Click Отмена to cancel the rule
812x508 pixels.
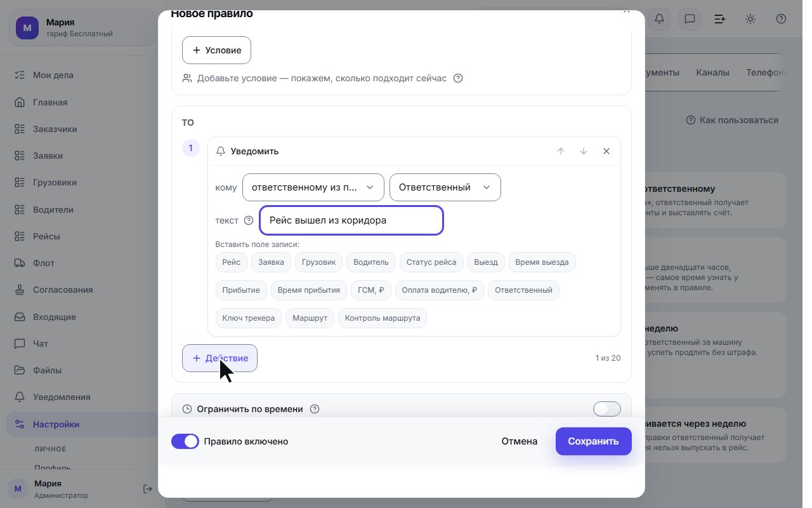coord(520,441)
